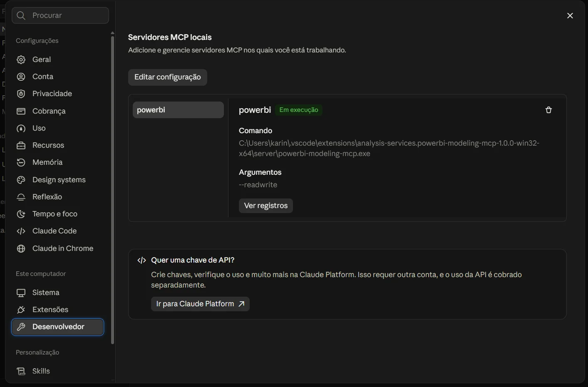Click the sidebar vertical scrollbar
The image size is (588, 387).
pyautogui.click(x=112, y=189)
